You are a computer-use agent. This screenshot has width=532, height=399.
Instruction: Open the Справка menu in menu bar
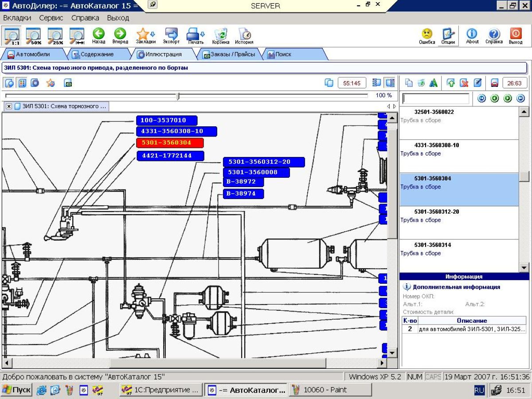point(85,18)
